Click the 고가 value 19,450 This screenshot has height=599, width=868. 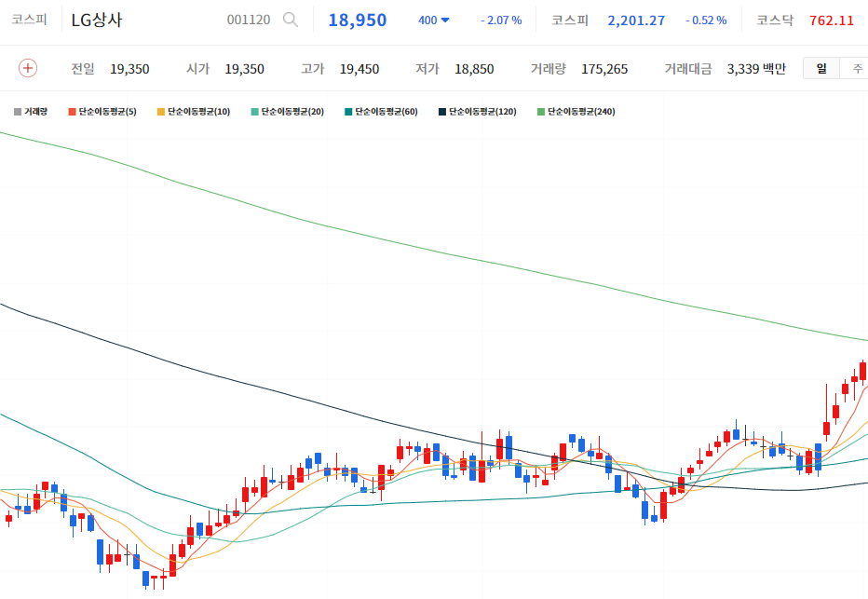(359, 69)
